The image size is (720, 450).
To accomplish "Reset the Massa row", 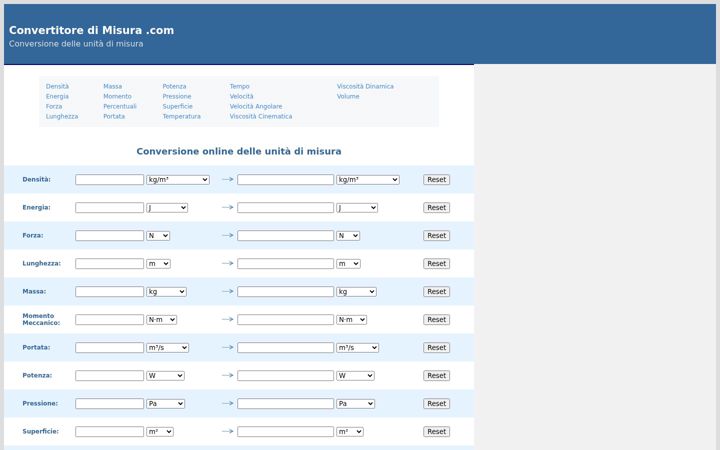I will (436, 292).
